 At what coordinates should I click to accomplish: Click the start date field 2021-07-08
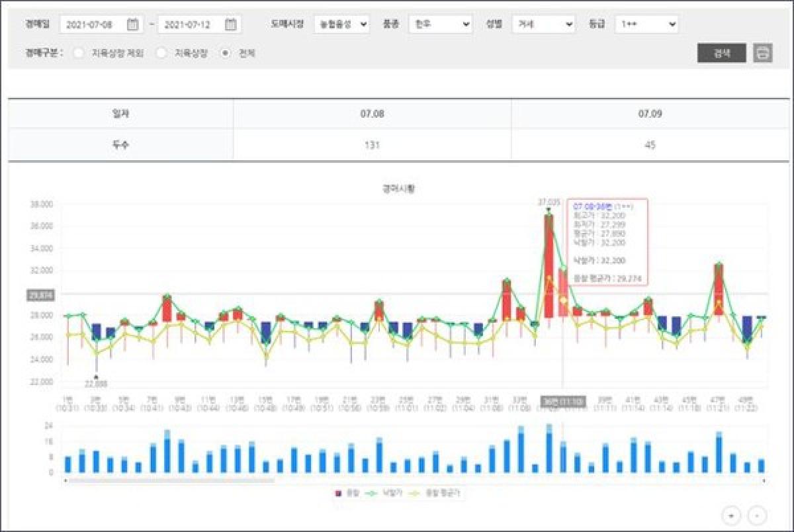pyautogui.click(x=93, y=24)
